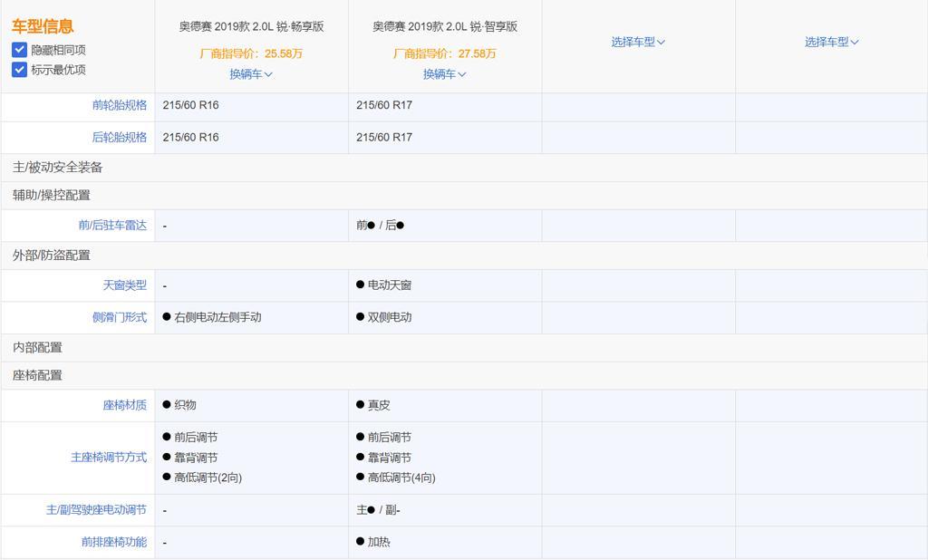Click the 奥德赛 2019款 2.0L 锐·智享版 title
Image resolution: width=928 pixels, height=560 pixels.
pos(445,26)
